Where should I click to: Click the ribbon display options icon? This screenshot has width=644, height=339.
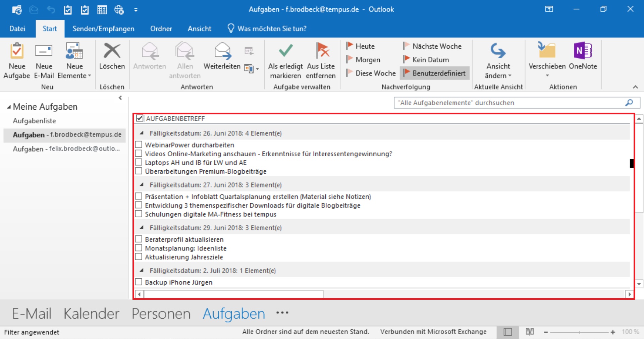pyautogui.click(x=549, y=9)
